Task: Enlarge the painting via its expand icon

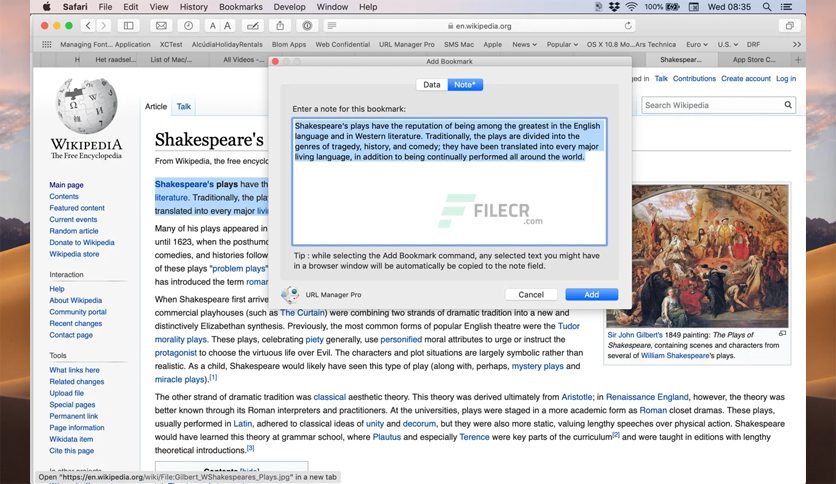Action: coord(782,334)
